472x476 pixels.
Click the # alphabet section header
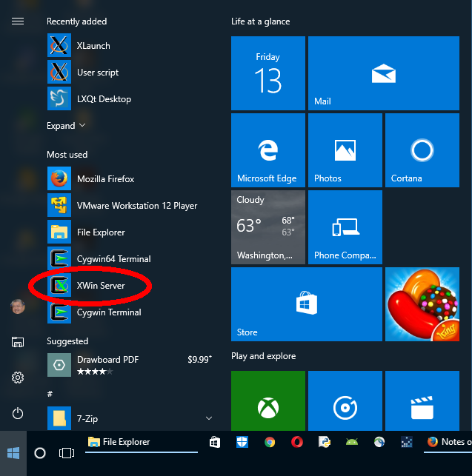click(50, 394)
